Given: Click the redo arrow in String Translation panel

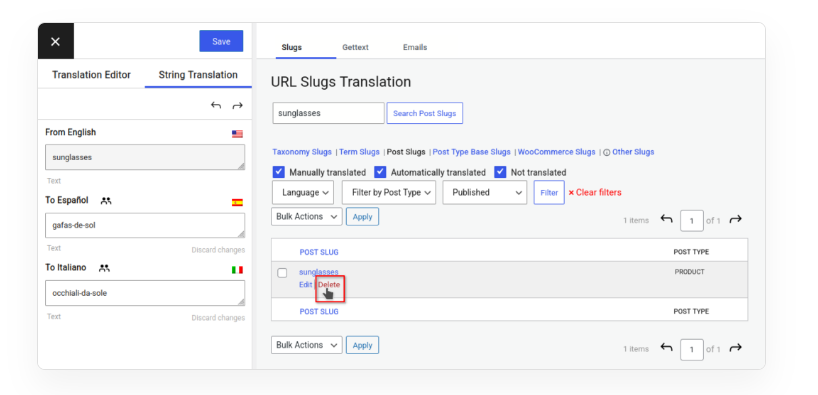Looking at the screenshot, I should 237,105.
